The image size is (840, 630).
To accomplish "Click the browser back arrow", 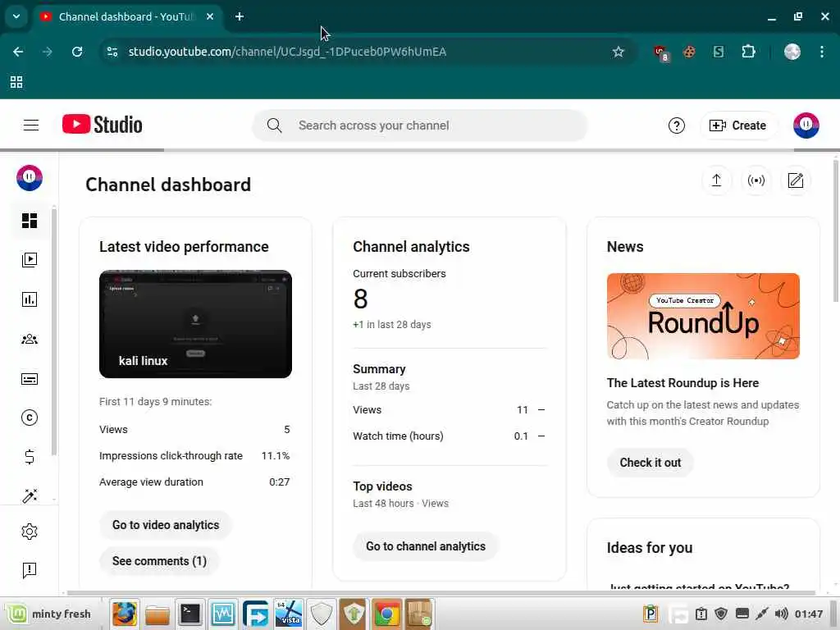I will [x=18, y=52].
